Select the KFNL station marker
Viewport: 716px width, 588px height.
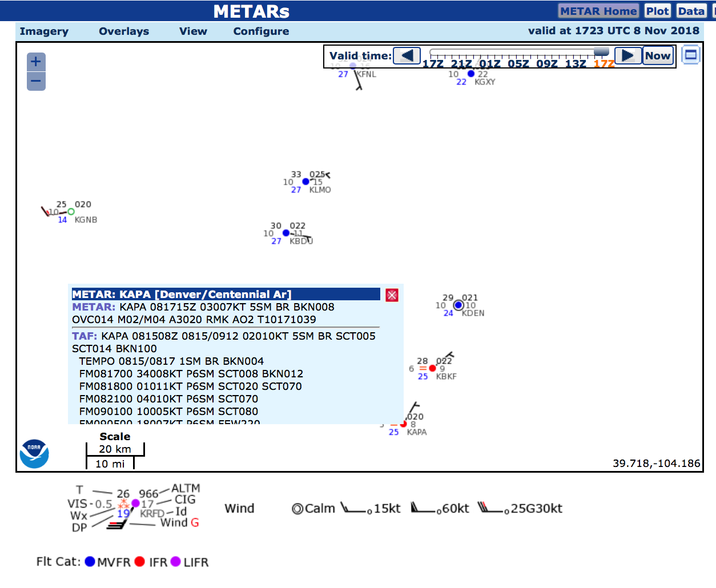353,66
